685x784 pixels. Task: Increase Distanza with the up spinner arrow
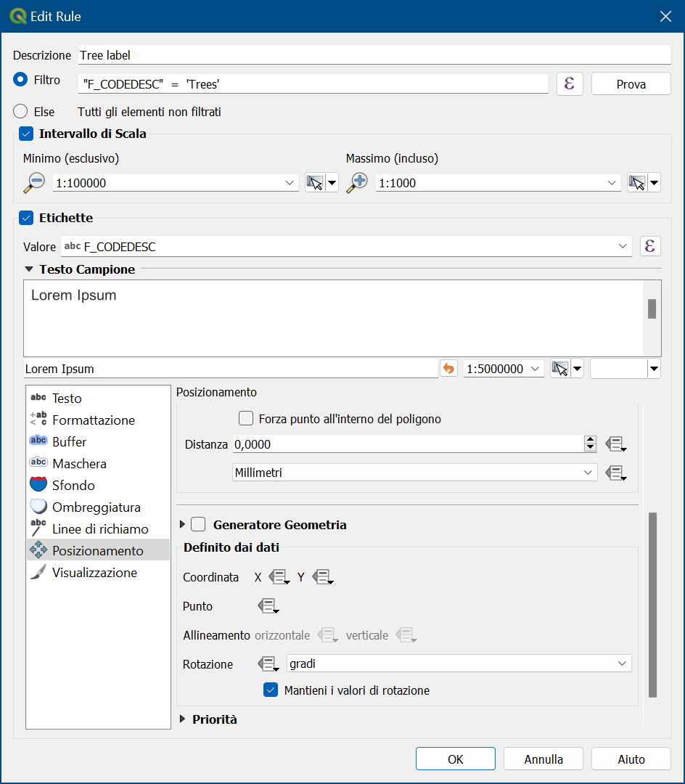coord(590,439)
